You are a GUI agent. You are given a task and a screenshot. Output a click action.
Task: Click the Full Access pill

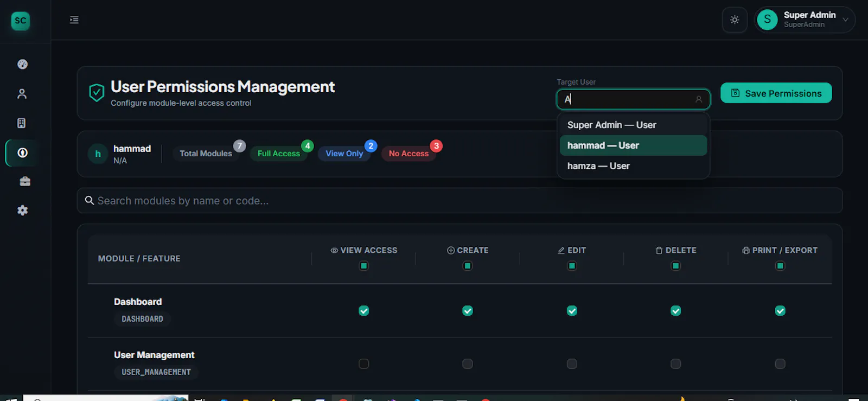pyautogui.click(x=278, y=154)
